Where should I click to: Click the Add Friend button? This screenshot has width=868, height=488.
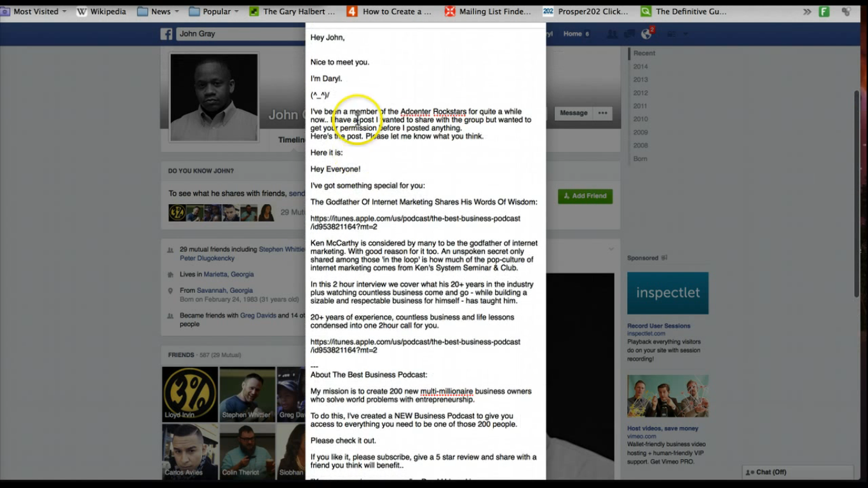click(585, 196)
